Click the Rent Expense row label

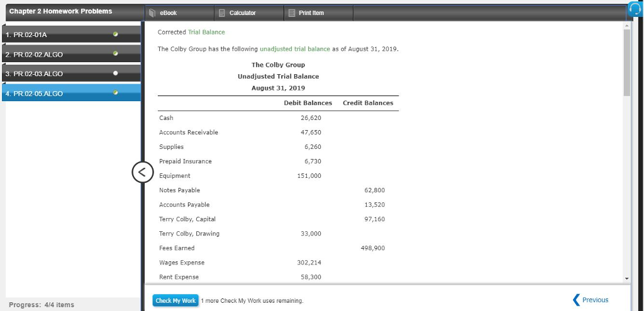[179, 277]
